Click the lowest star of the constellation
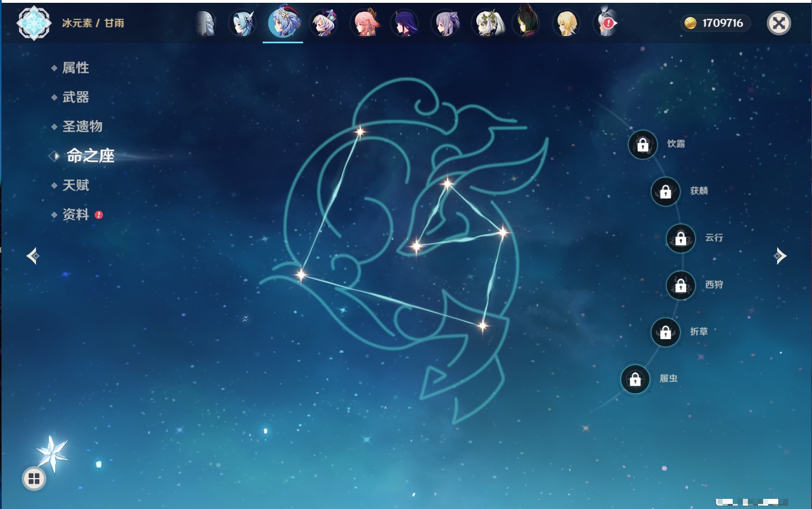Screen dimensions: 812x509 tap(482, 326)
